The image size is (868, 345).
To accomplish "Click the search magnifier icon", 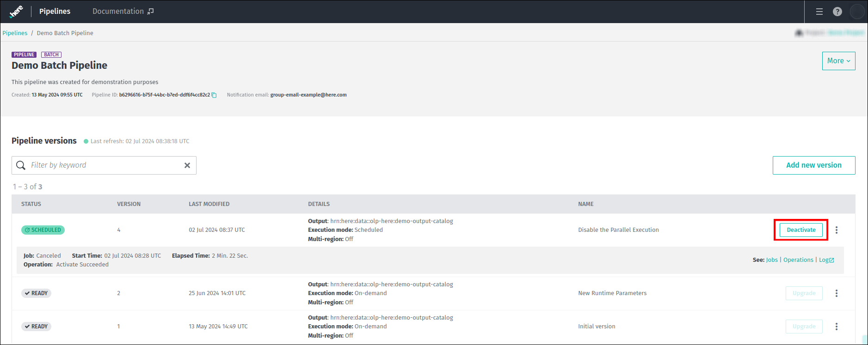I will [x=21, y=165].
